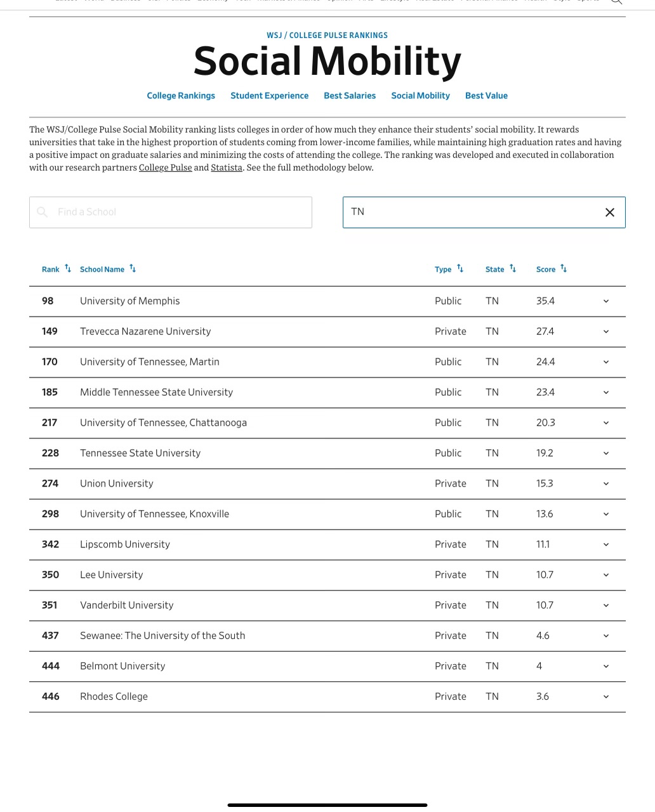Screen dimensions: 655x812
Task: Open the Statista research partner link
Action: coord(227,168)
